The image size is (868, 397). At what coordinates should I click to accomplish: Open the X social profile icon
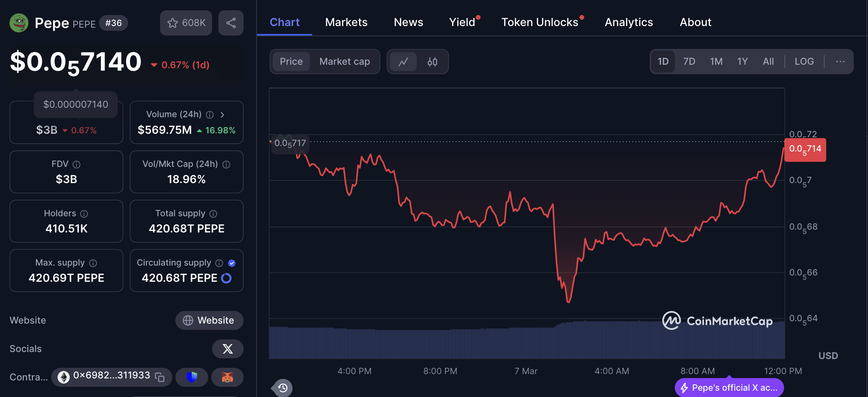coord(228,349)
